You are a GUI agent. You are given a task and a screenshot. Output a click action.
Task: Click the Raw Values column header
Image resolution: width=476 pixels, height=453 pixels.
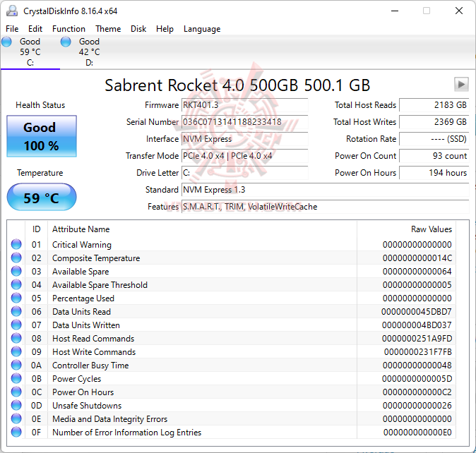pos(431,229)
